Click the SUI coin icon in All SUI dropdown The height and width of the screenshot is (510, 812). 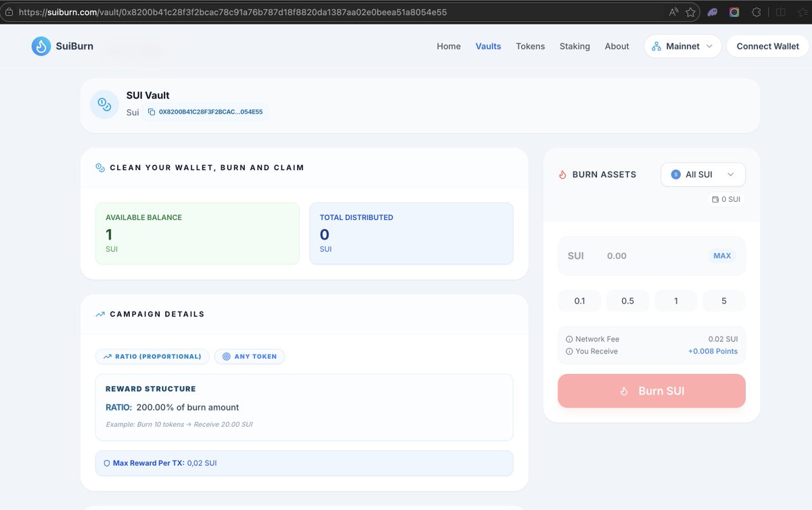[675, 174]
